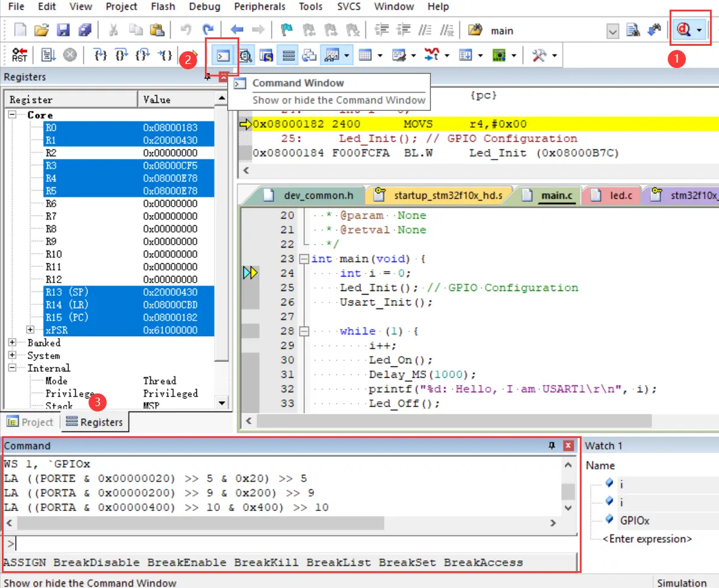This screenshot has height=588, width=719.
Task: Click the Run to Cursor Line icon
Action: point(165,55)
